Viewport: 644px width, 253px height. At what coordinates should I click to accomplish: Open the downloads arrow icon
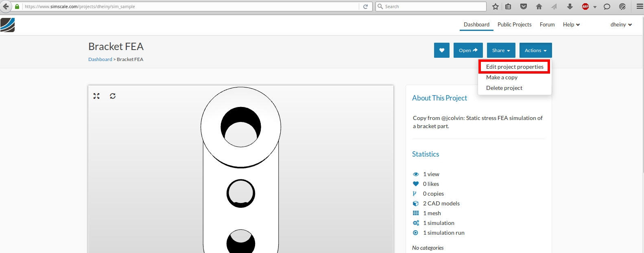coord(570,7)
